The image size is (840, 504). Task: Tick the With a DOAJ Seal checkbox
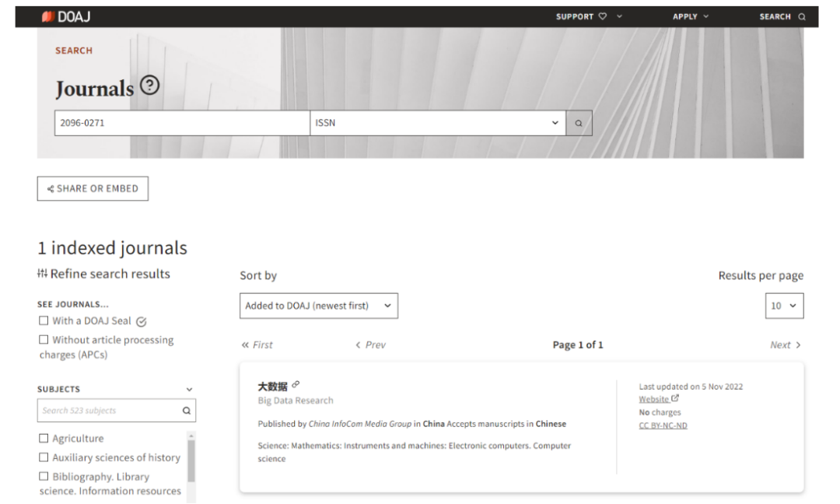[x=44, y=320]
